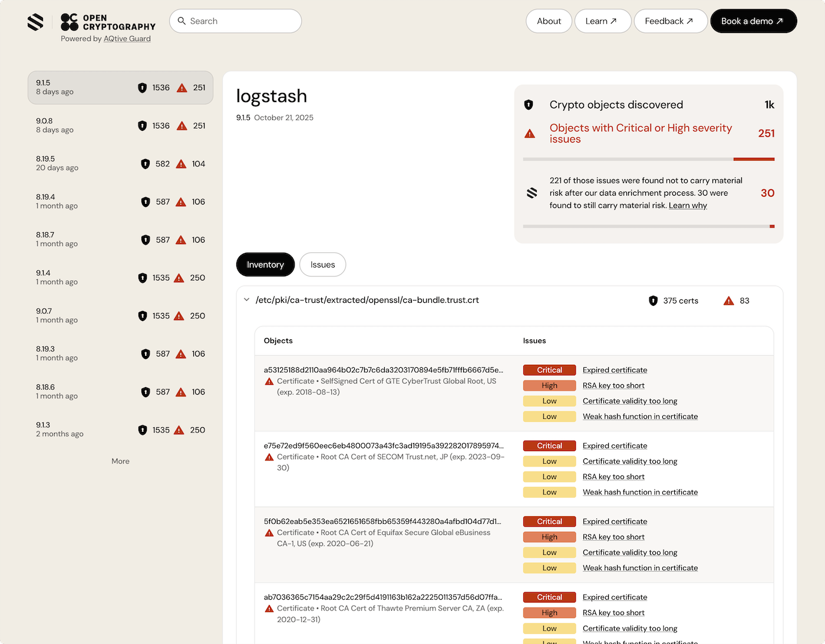Click warning icon on SECOM Trust.net certificate
Screen dimensions: 825x644
tap(269, 457)
